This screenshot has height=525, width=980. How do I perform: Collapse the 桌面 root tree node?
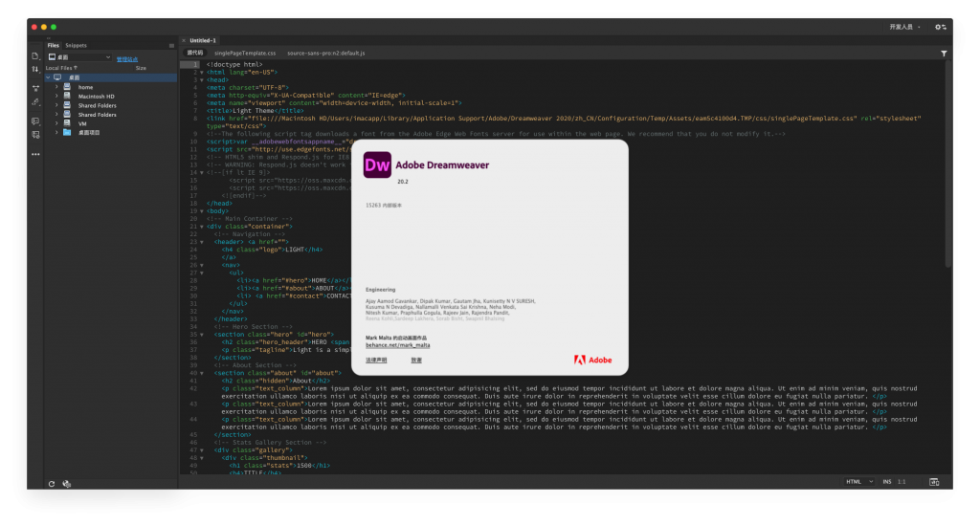[x=48, y=77]
